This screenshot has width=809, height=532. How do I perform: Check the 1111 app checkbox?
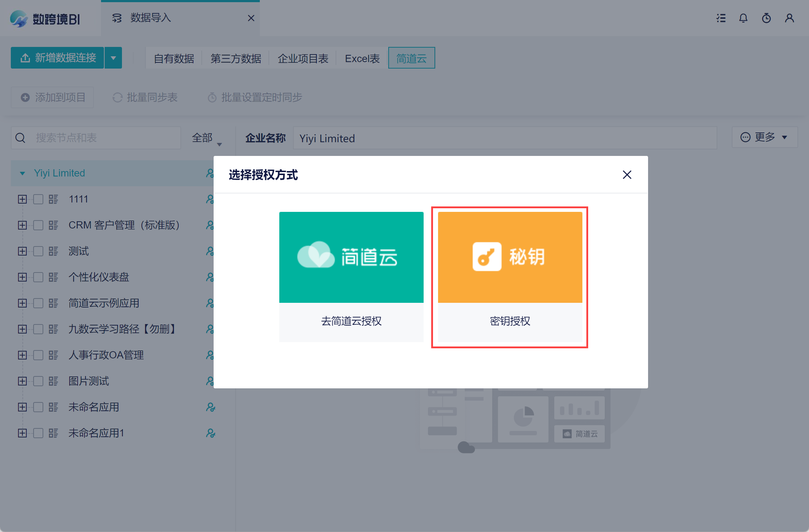pyautogui.click(x=38, y=199)
